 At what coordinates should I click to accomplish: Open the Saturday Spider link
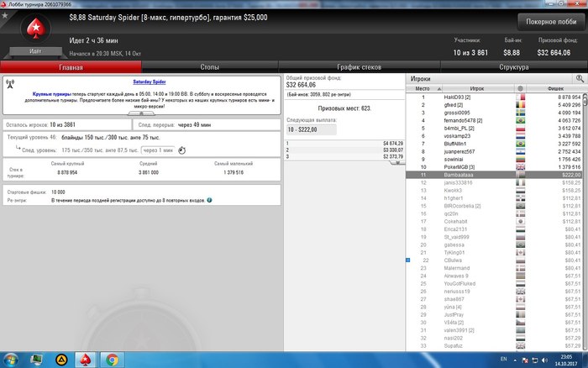point(150,81)
